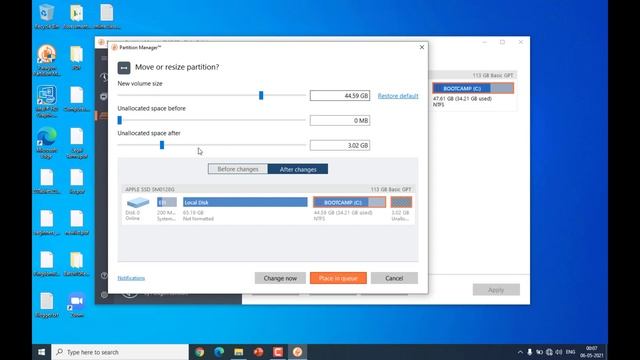The height and width of the screenshot is (360, 640).
Task: Open the Windows Start menu
Action: (x=42, y=352)
